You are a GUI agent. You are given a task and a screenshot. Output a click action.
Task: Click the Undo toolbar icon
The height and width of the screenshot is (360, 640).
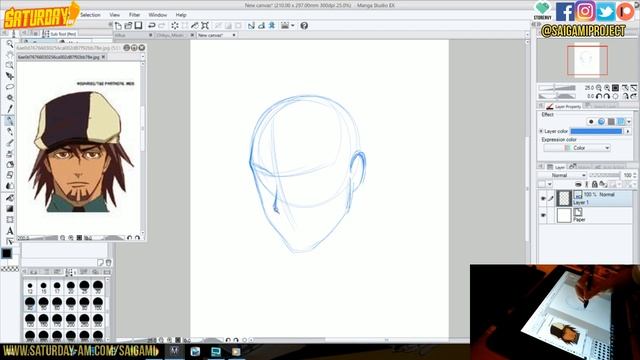[x=151, y=26]
